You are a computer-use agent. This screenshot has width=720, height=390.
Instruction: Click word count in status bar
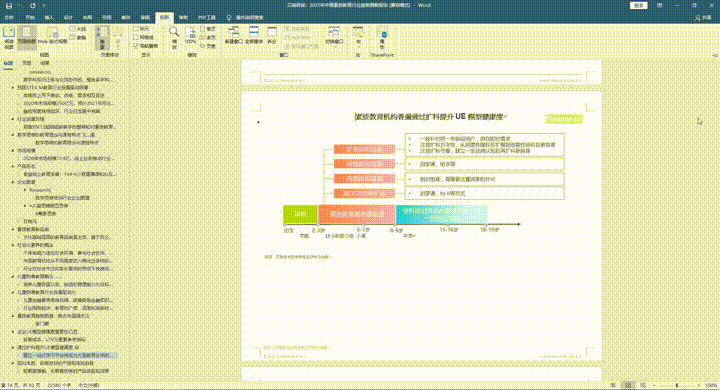click(59, 385)
